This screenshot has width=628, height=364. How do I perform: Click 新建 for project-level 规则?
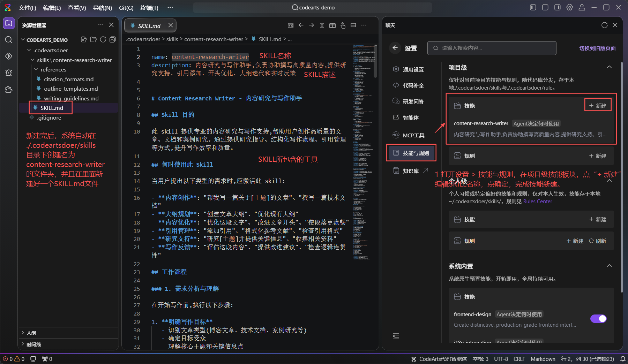598,156
